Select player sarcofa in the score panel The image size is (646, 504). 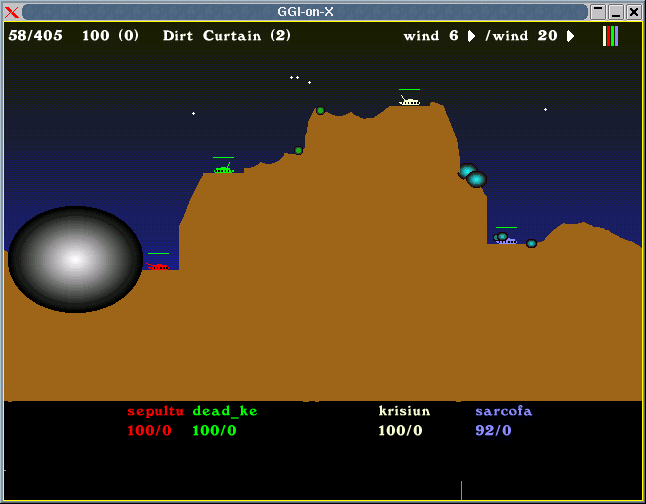[x=503, y=411]
